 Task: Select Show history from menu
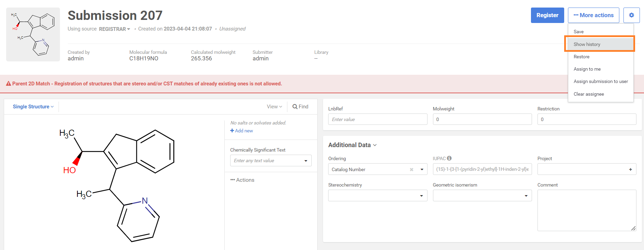pos(587,44)
